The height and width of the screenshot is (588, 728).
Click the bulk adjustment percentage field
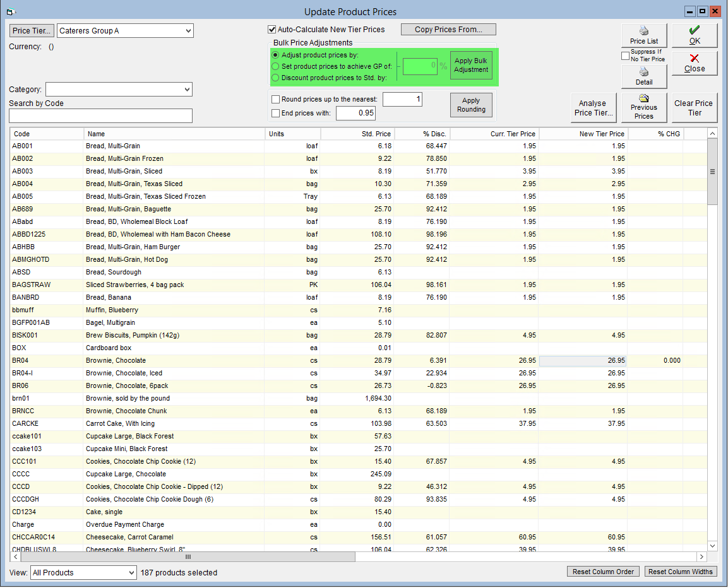point(420,66)
